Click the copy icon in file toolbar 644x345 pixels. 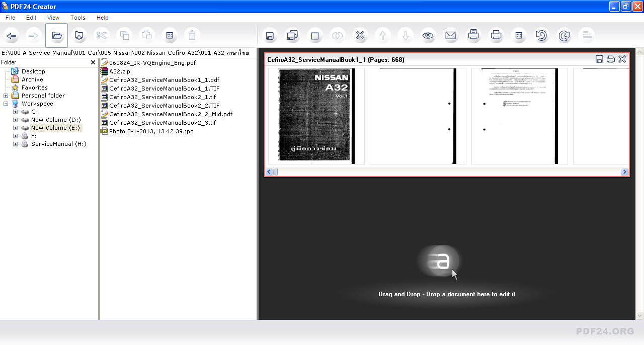tap(124, 36)
